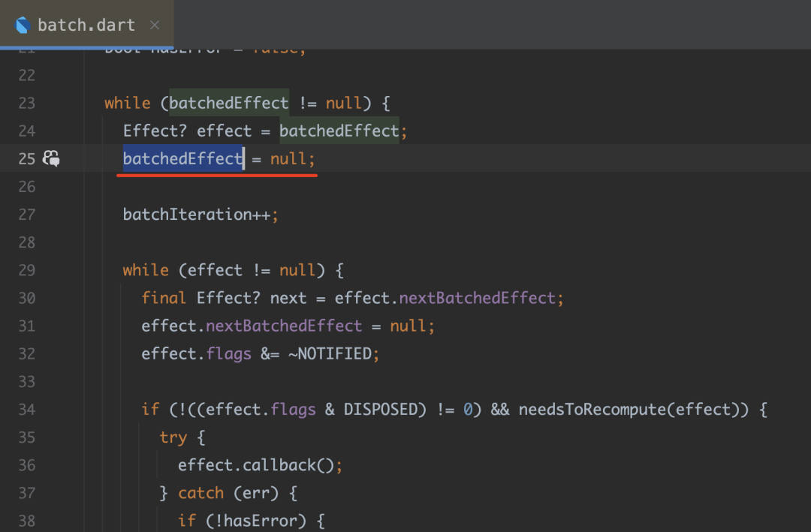Click the null value on line 25

pos(288,158)
